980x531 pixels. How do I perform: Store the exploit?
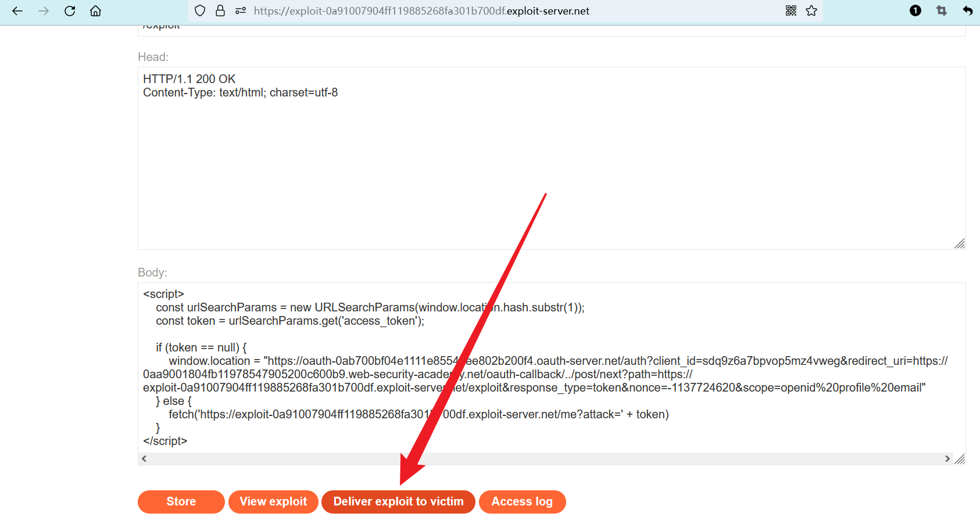coord(181,502)
